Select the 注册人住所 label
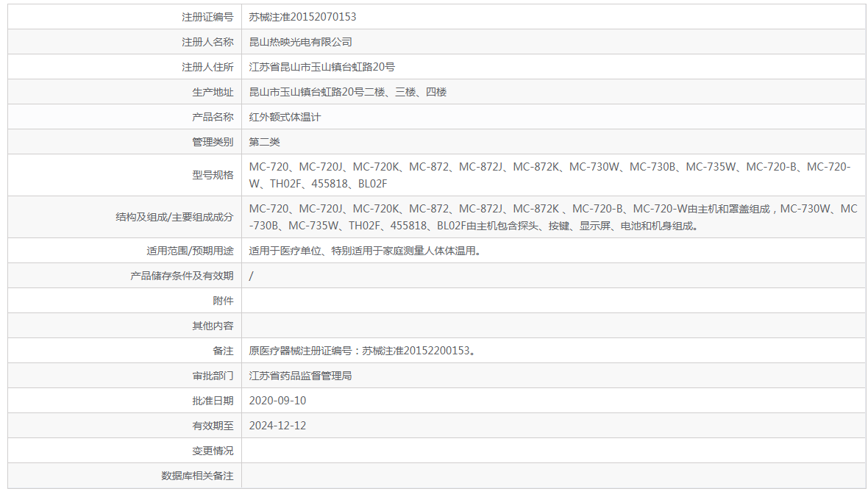This screenshot has height=497, width=868. [x=207, y=67]
